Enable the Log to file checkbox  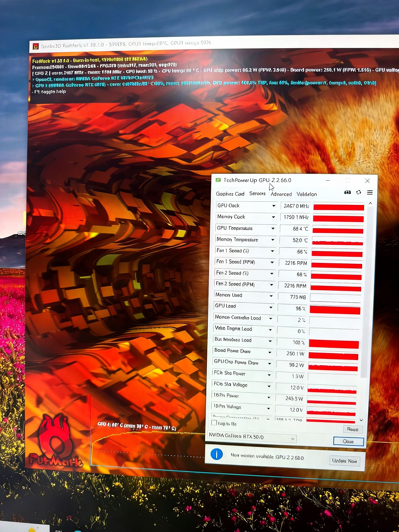click(x=214, y=423)
